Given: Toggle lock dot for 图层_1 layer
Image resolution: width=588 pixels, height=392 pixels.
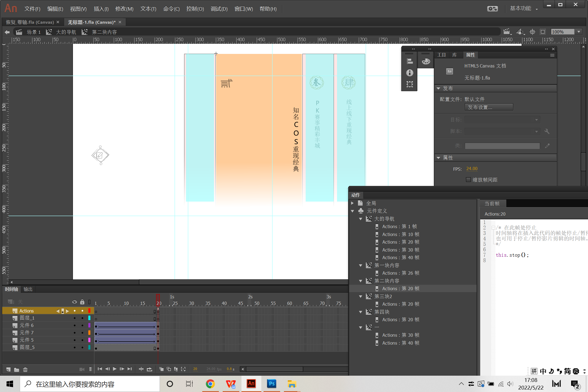Looking at the screenshot, I should point(82,318).
